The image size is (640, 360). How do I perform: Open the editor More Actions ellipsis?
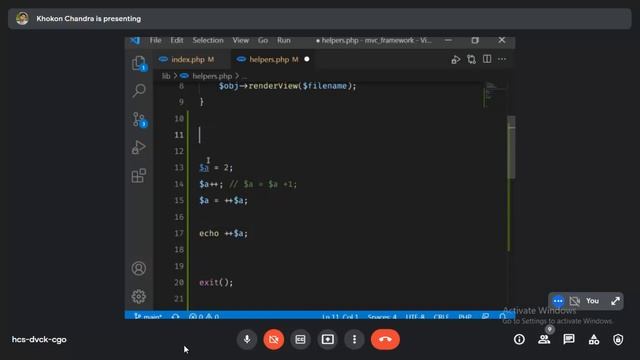point(502,59)
